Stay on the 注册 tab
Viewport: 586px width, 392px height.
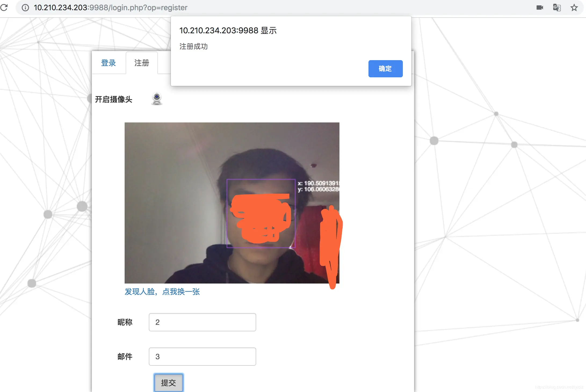pyautogui.click(x=142, y=63)
